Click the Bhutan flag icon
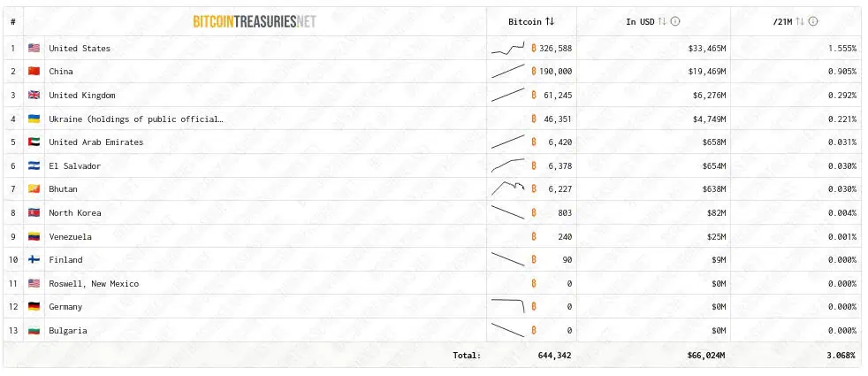The image size is (868, 376). point(34,189)
